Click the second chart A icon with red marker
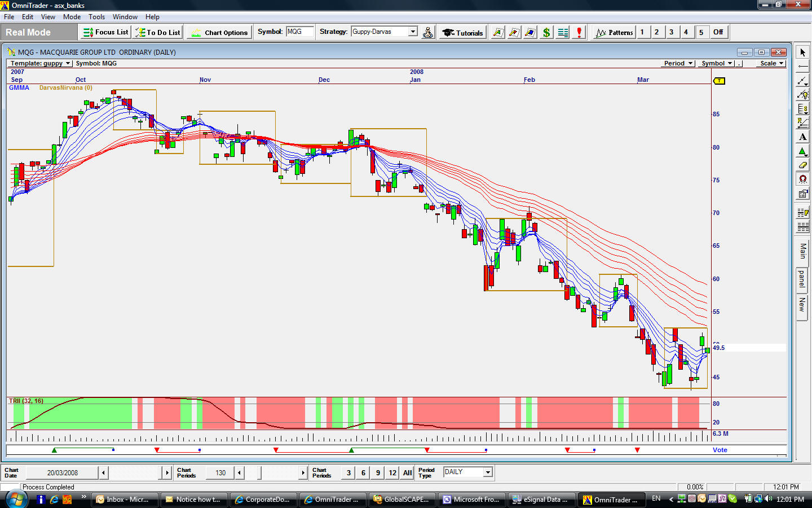The image size is (812, 508). tap(514, 32)
